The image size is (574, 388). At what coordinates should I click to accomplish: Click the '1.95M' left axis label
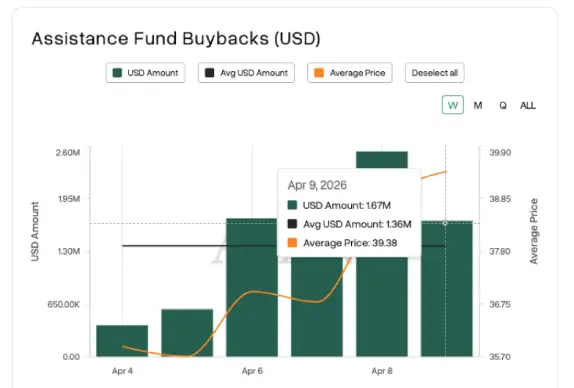pos(68,199)
